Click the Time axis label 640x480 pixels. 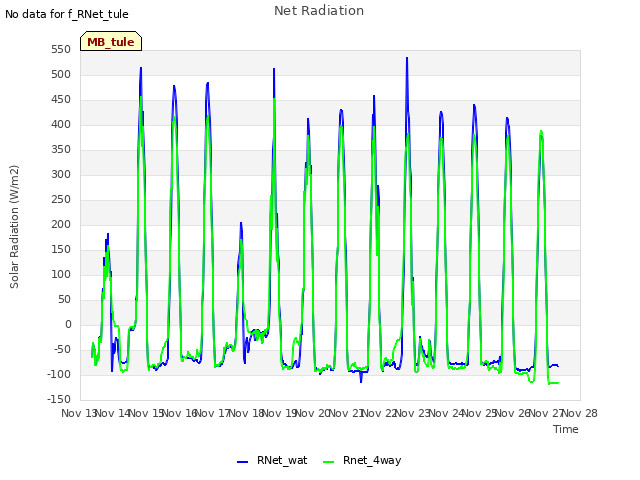(565, 429)
